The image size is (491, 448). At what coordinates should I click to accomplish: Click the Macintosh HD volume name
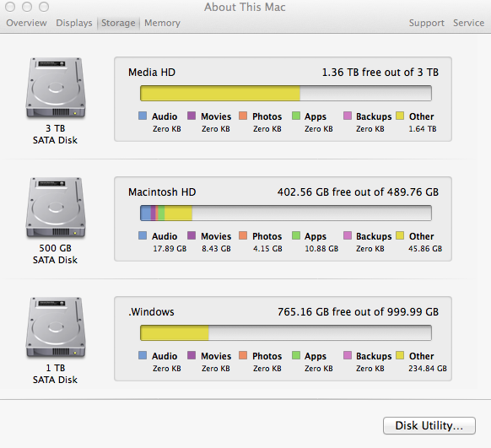(162, 192)
